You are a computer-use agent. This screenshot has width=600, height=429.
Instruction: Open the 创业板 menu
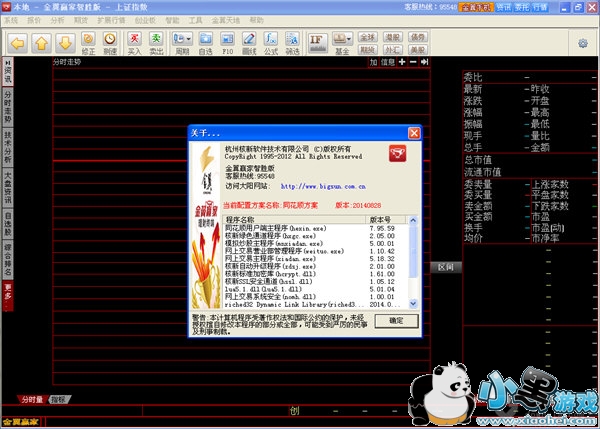click(145, 20)
